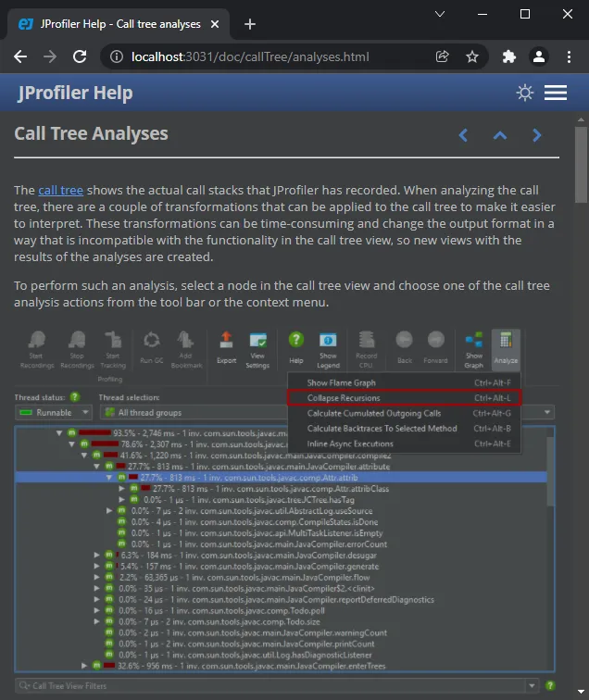Image resolution: width=589 pixels, height=700 pixels.
Task: Select Inline Async Executions menu entry
Action: [x=404, y=444]
